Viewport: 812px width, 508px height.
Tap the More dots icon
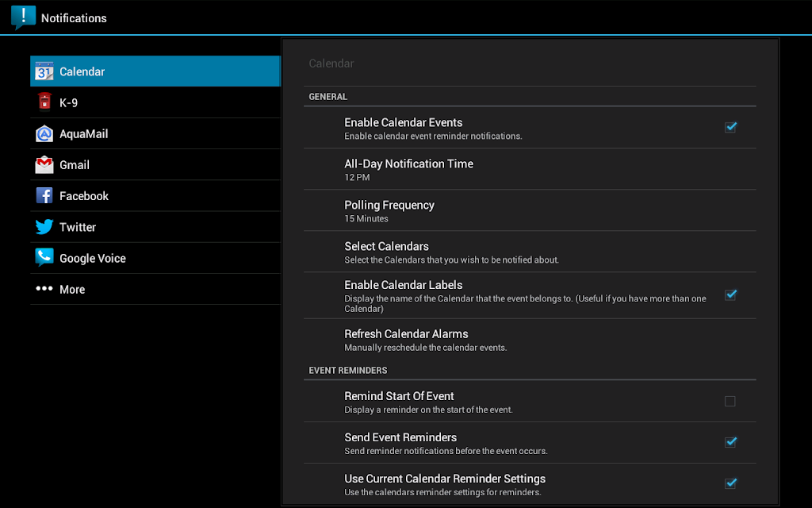pyautogui.click(x=44, y=289)
